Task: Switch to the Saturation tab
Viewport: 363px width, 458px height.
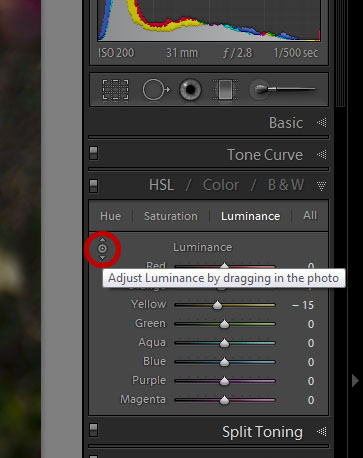Action: [x=171, y=216]
